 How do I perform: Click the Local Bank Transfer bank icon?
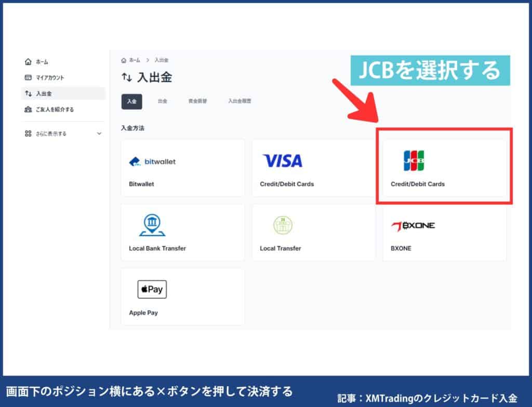152,225
